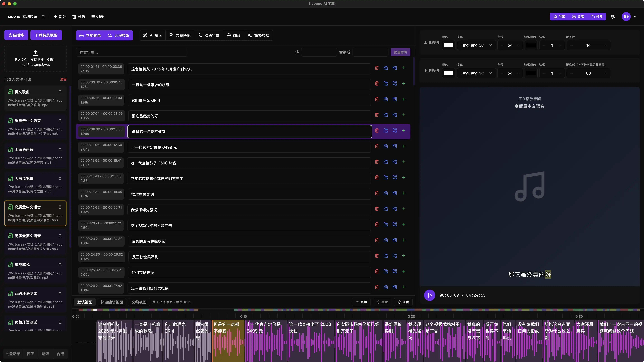
Task: Switch to 远程转录 mode
Action: coord(119,36)
